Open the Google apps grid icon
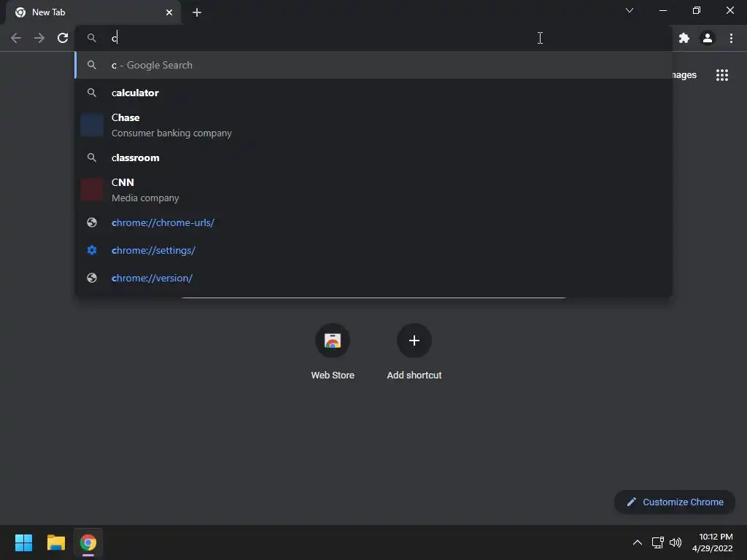Image resolution: width=747 pixels, height=560 pixels. (722, 75)
